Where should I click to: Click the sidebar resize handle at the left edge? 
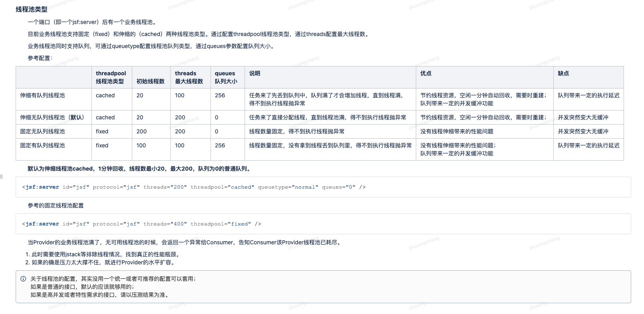[2, 177]
